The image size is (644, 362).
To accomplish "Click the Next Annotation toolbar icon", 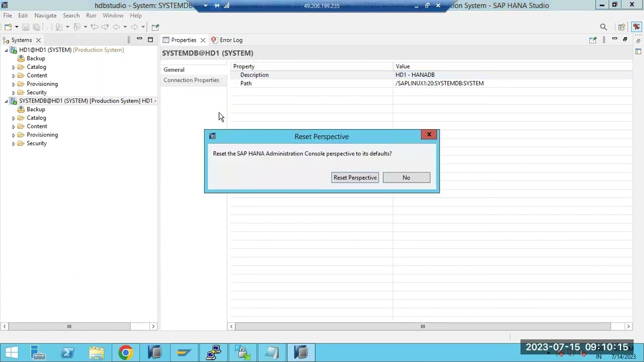I will click(x=59, y=27).
